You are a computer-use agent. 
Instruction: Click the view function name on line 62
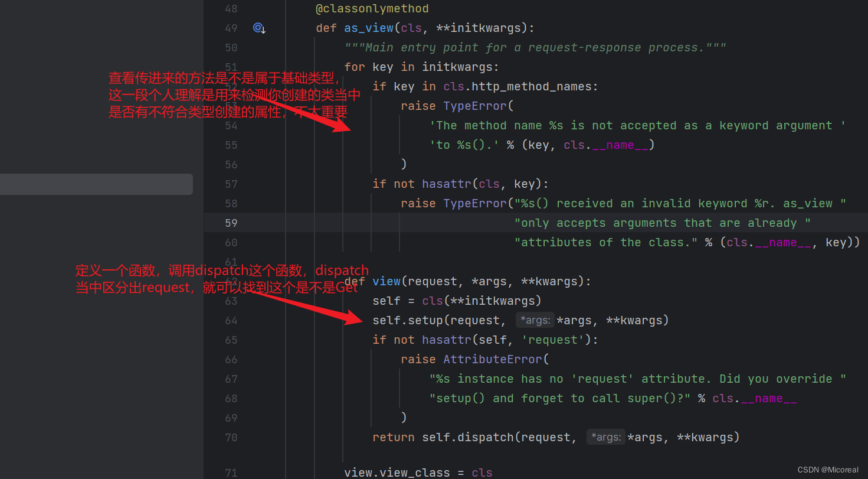click(x=386, y=281)
